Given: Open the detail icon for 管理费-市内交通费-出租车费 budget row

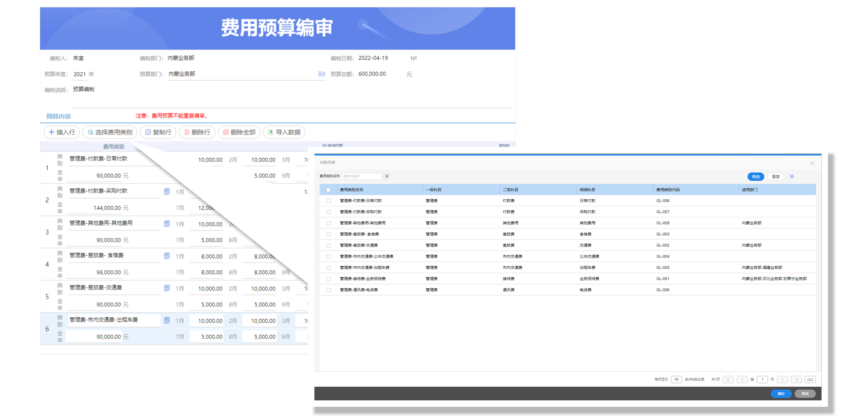Looking at the screenshot, I should 166,320.
